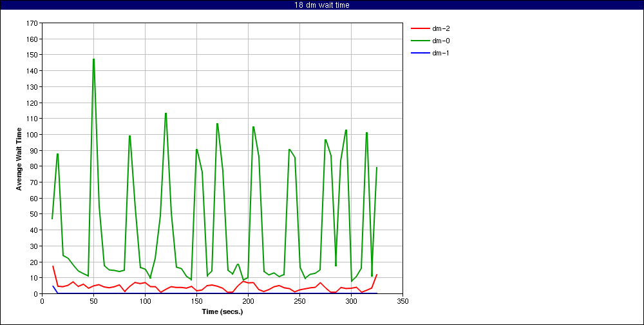Click the red dm-2 legend line swatch
Screen dimensions: 644x325
pos(420,29)
